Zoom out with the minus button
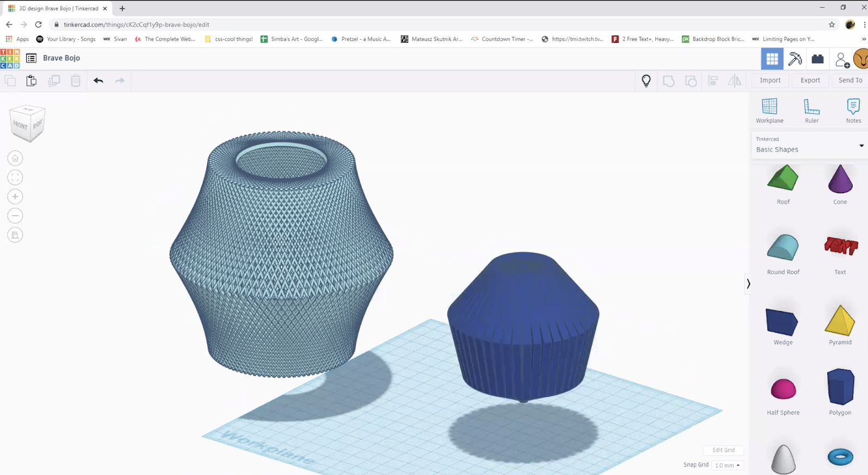 click(x=15, y=216)
